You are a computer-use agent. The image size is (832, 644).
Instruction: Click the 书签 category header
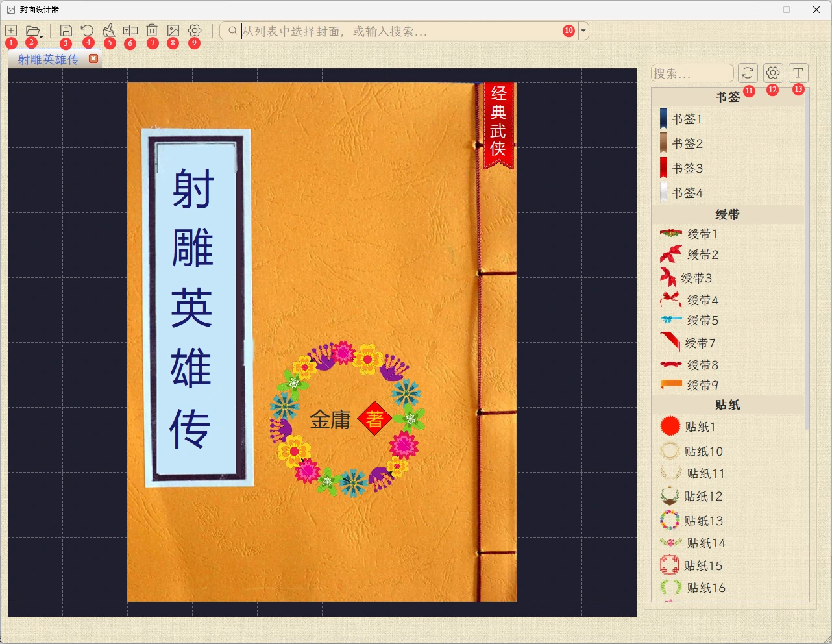pyautogui.click(x=728, y=97)
